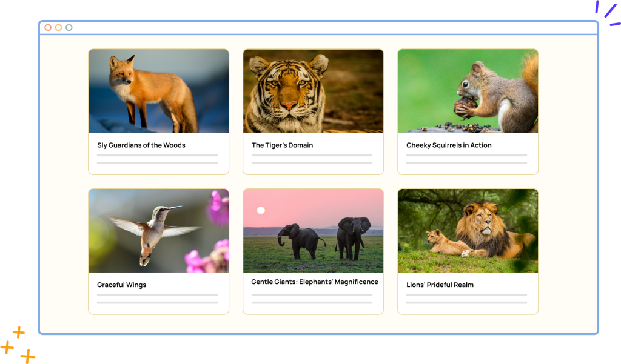Select the lion and cub image
This screenshot has height=364, width=621.
(468, 231)
